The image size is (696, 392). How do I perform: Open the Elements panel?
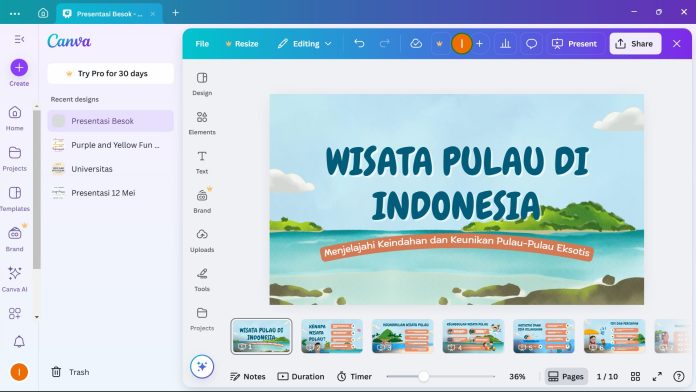pos(202,123)
